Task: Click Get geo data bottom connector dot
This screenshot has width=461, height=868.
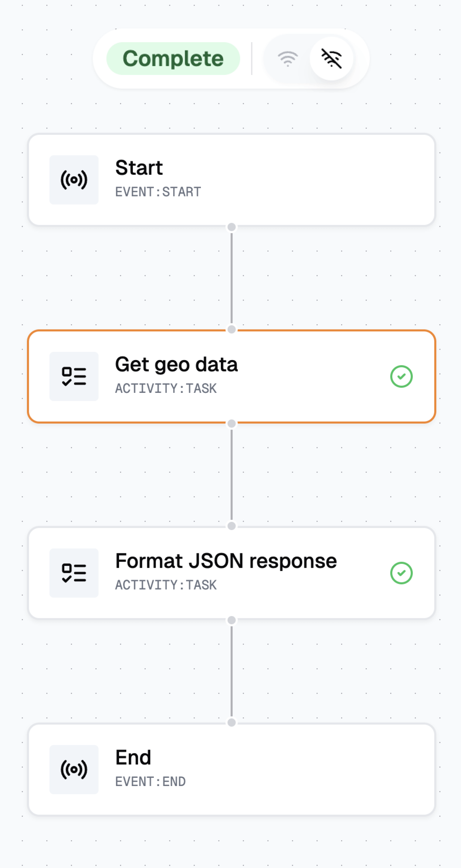Action: click(231, 424)
